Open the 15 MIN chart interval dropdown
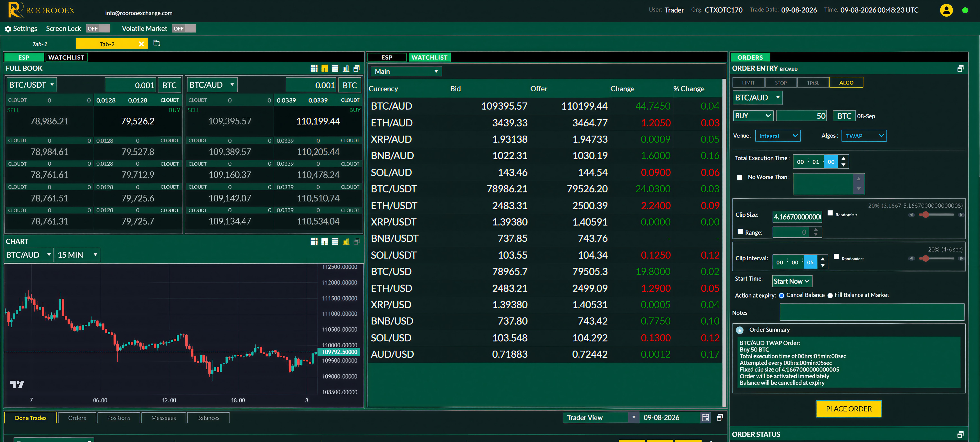The height and width of the screenshot is (442, 980). coord(78,255)
